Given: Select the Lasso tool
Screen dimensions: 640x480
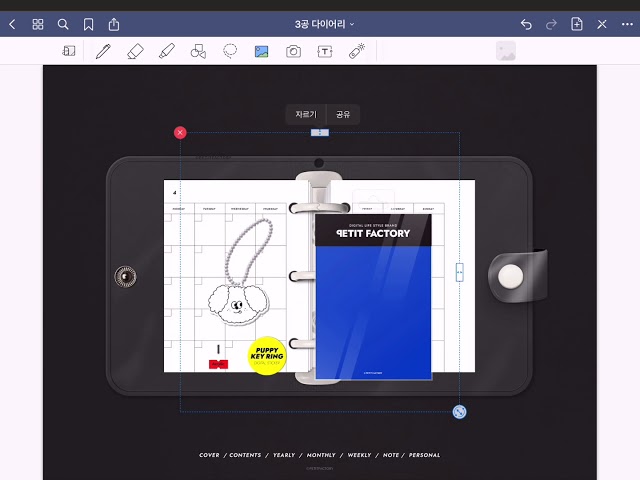Looking at the screenshot, I should 230,51.
